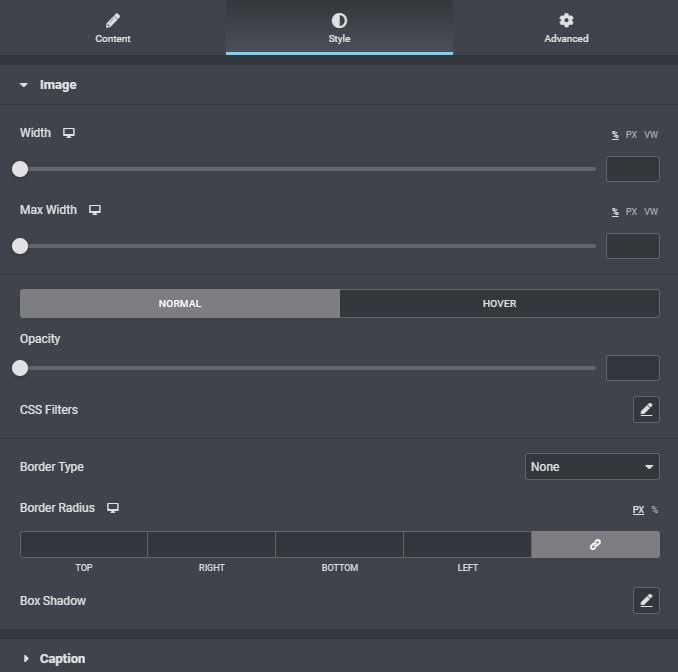Image resolution: width=678 pixels, height=672 pixels.
Task: Switch to the Content tab
Action: (x=113, y=28)
